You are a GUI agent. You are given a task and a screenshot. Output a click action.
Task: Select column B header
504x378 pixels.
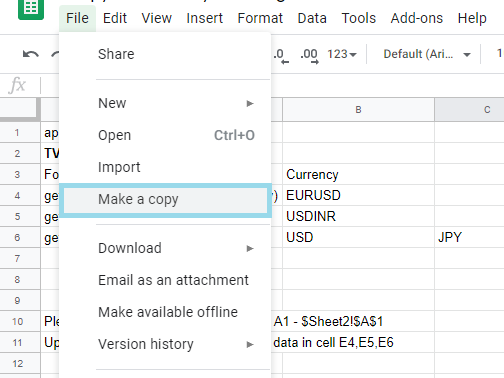[358, 110]
